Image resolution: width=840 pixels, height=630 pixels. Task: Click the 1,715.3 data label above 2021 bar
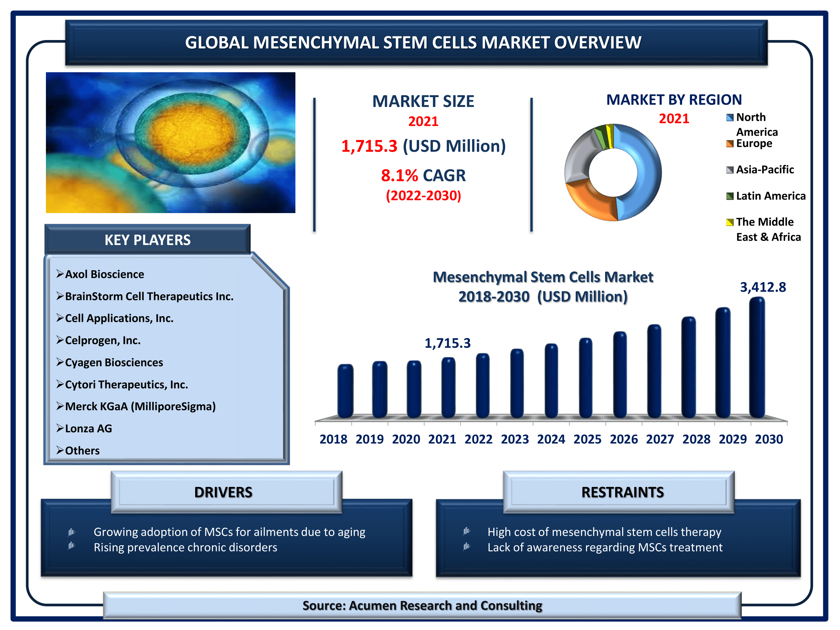coord(447,343)
